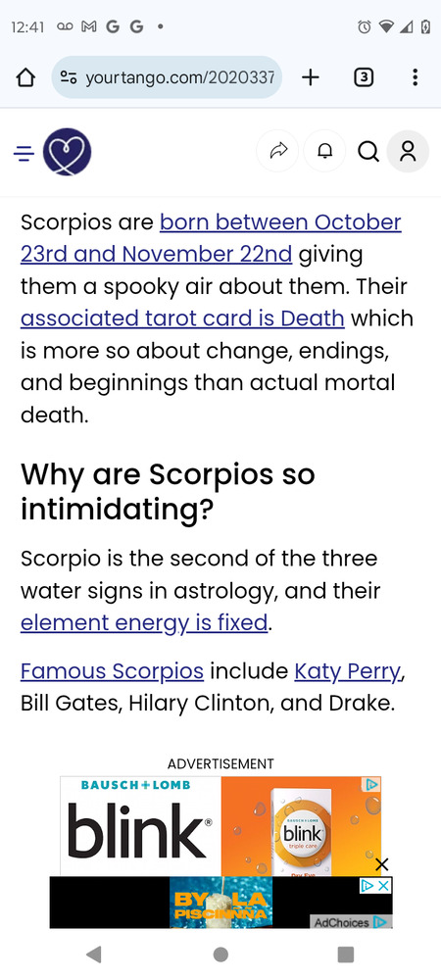
Task: Open site search magnifier icon
Action: pyautogui.click(x=368, y=151)
